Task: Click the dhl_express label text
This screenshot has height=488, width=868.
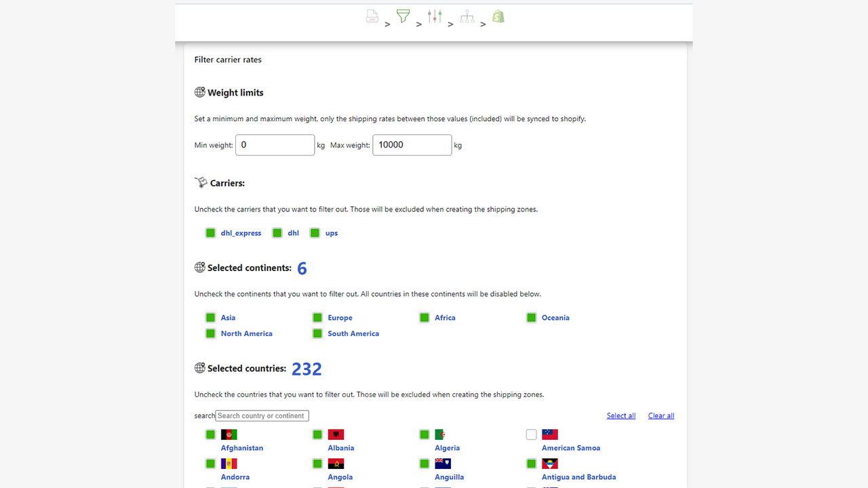Action: click(241, 233)
